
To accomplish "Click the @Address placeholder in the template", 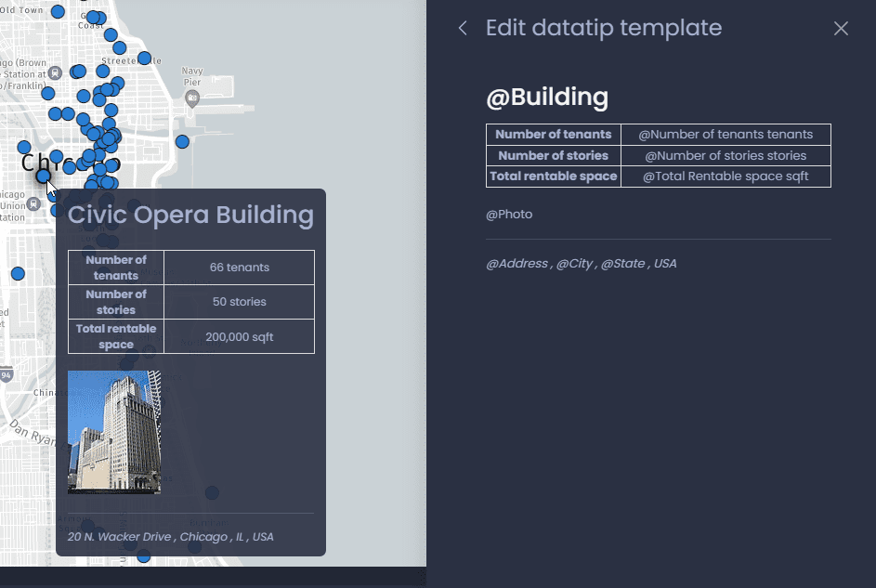I will [516, 264].
